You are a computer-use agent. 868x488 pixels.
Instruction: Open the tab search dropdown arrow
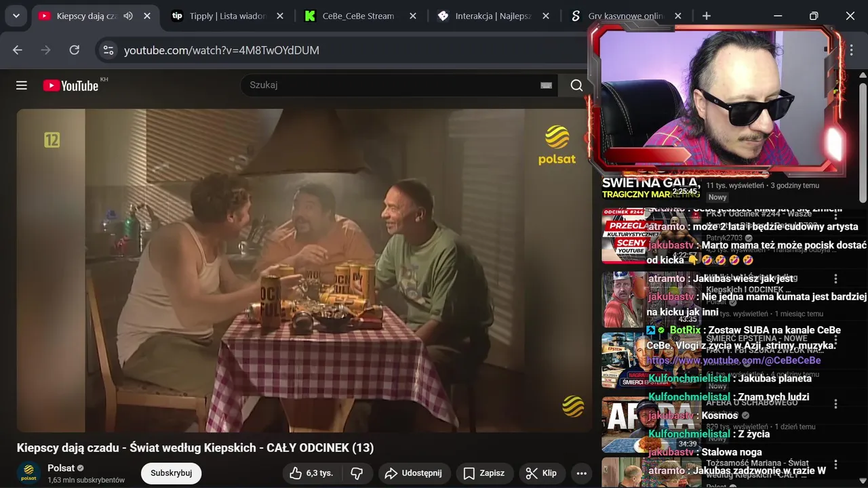click(x=16, y=16)
